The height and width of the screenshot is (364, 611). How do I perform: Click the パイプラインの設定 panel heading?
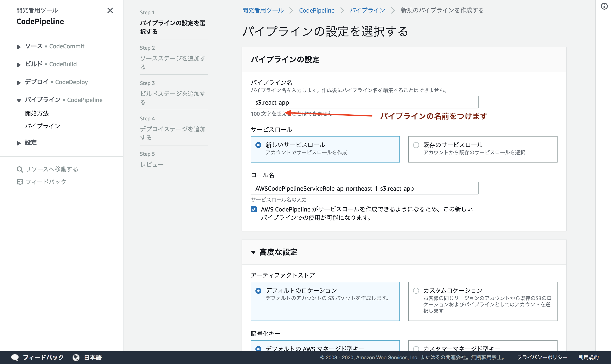click(285, 59)
